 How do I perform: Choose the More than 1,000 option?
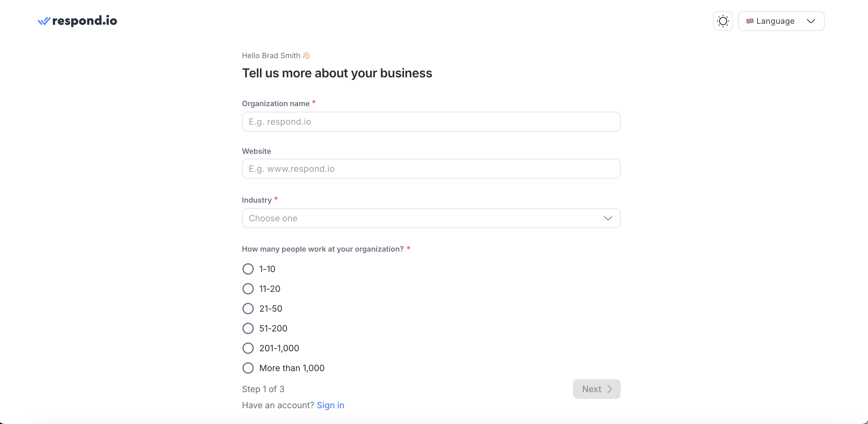tap(248, 368)
